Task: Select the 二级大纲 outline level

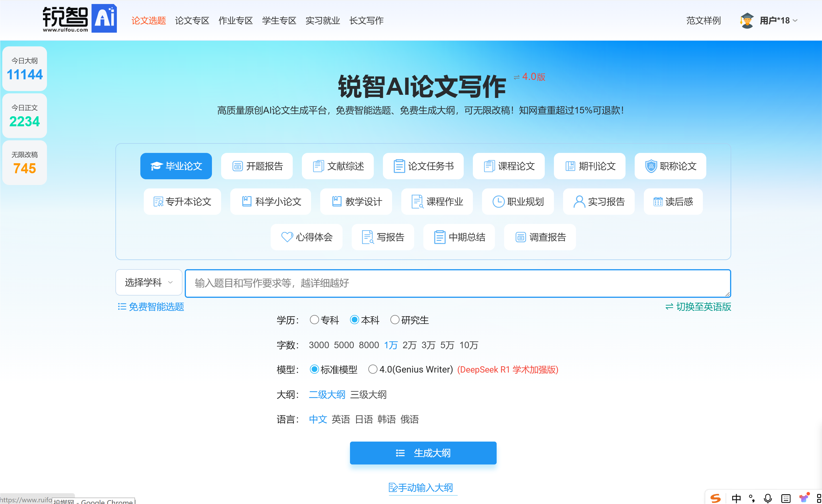Action: [327, 395]
